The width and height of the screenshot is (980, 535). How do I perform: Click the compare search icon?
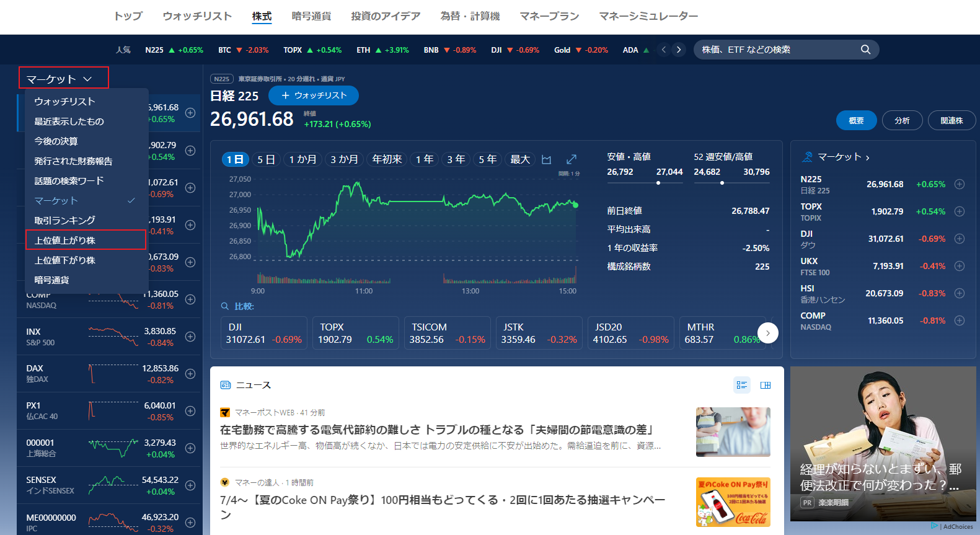click(225, 306)
